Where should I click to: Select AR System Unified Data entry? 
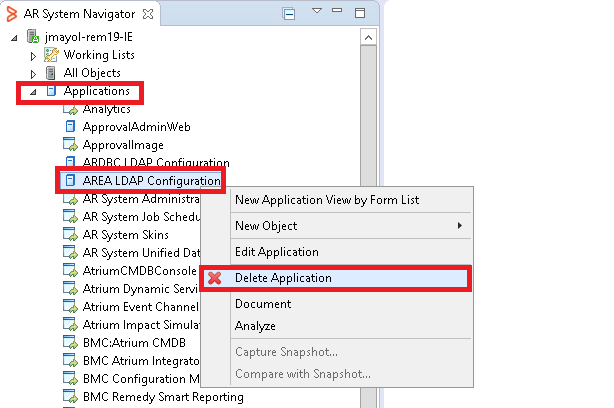(141, 253)
